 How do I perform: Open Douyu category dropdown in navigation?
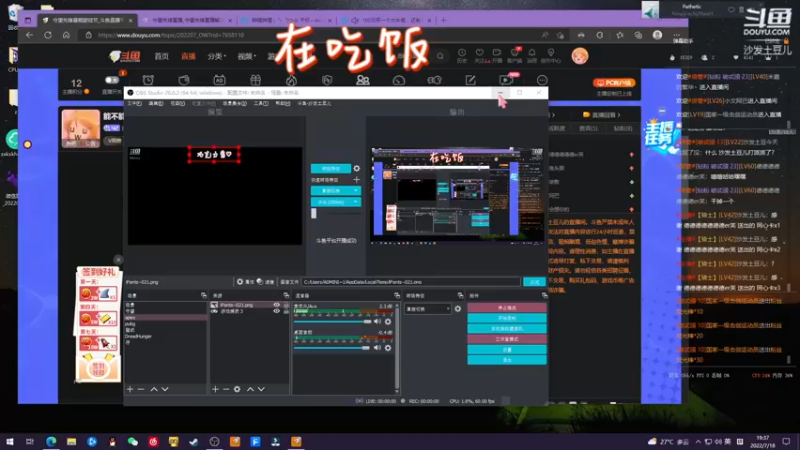[217, 56]
